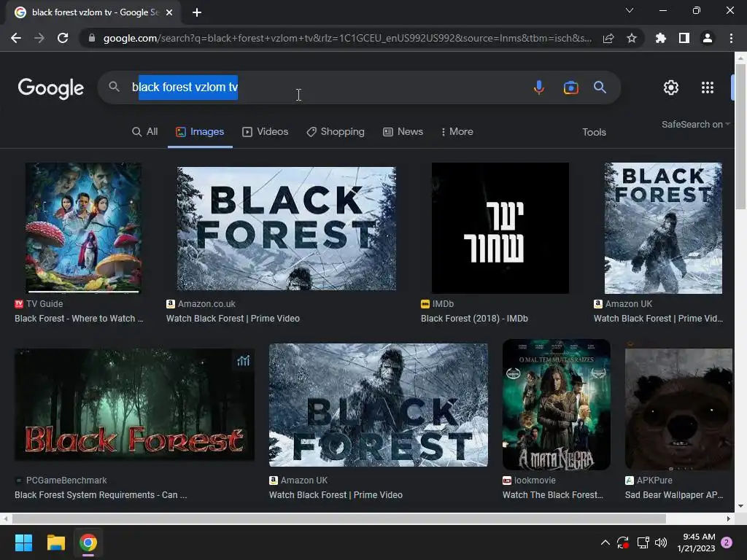The height and width of the screenshot is (560, 747).
Task: Switch to the Shopping tab
Action: [x=336, y=132]
